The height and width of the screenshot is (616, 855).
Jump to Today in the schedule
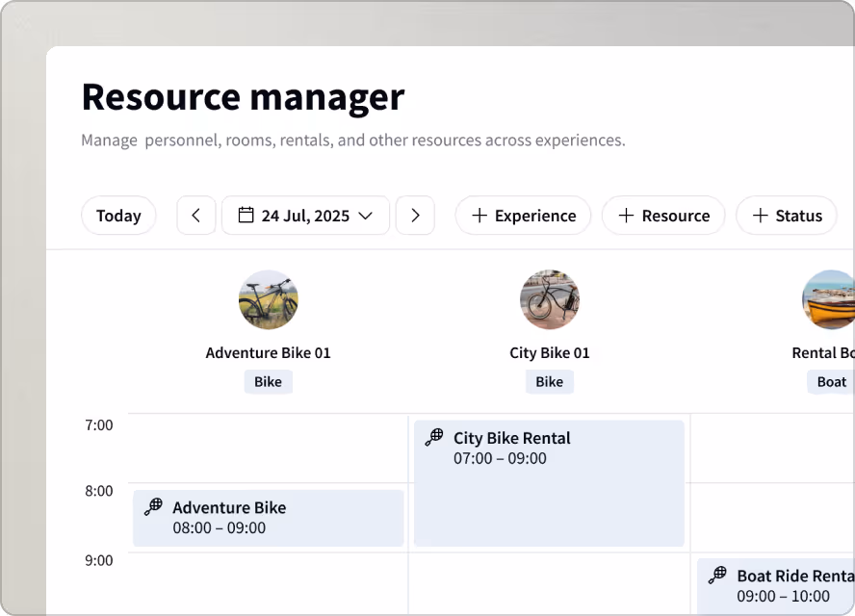(118, 216)
